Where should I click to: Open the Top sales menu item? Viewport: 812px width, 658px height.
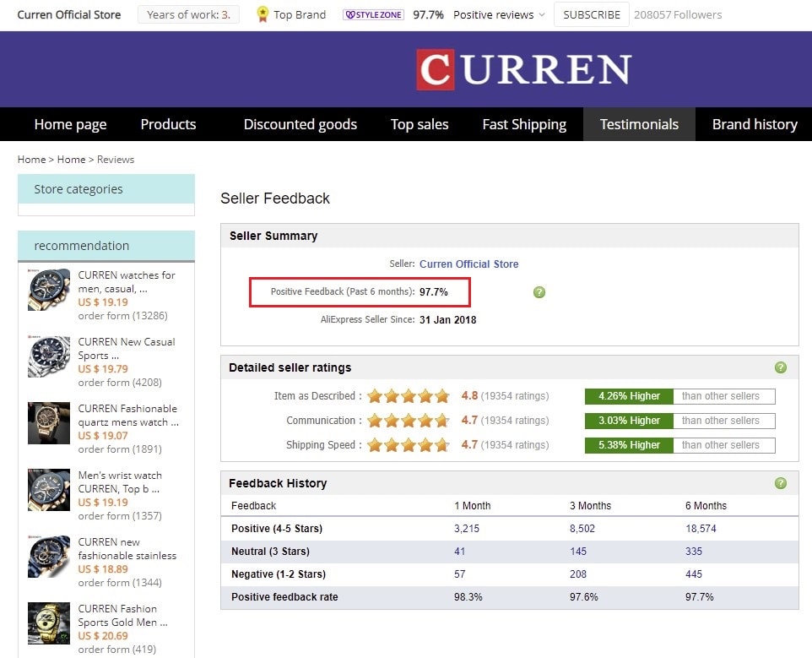click(x=420, y=124)
